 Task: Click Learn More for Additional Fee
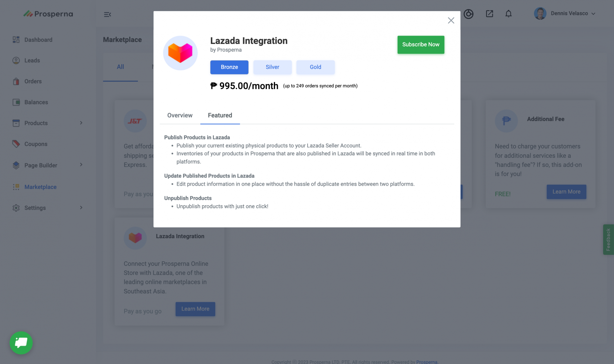[566, 192]
